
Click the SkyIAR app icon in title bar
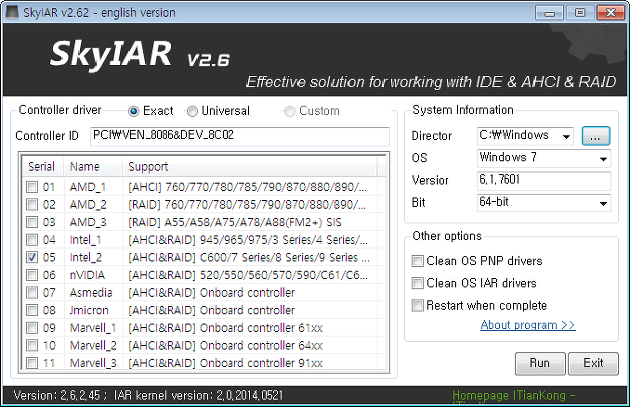pos(12,12)
